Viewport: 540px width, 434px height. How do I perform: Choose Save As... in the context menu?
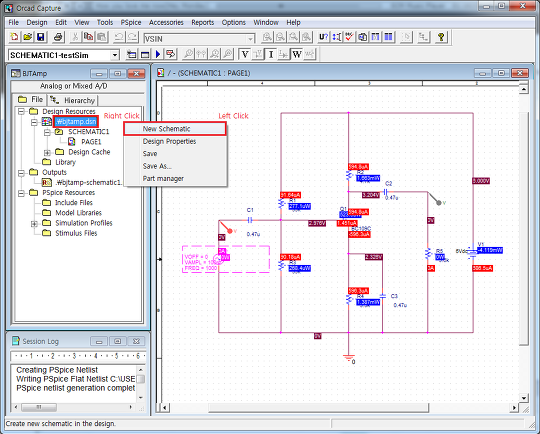[x=175, y=166]
